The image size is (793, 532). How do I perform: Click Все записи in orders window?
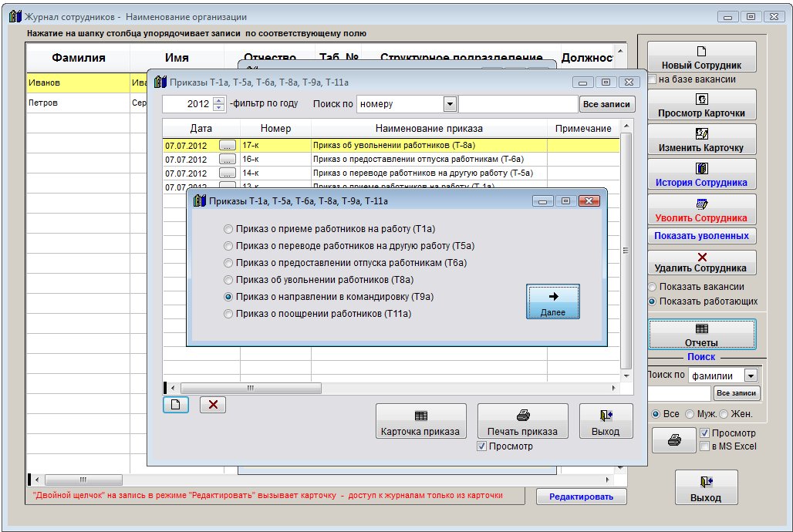pos(606,104)
